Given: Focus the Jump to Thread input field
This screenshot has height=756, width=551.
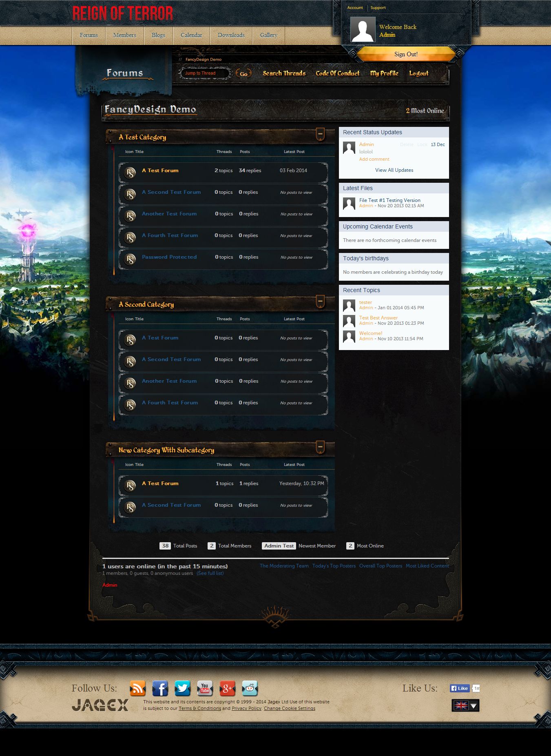Looking at the screenshot, I should 206,73.
